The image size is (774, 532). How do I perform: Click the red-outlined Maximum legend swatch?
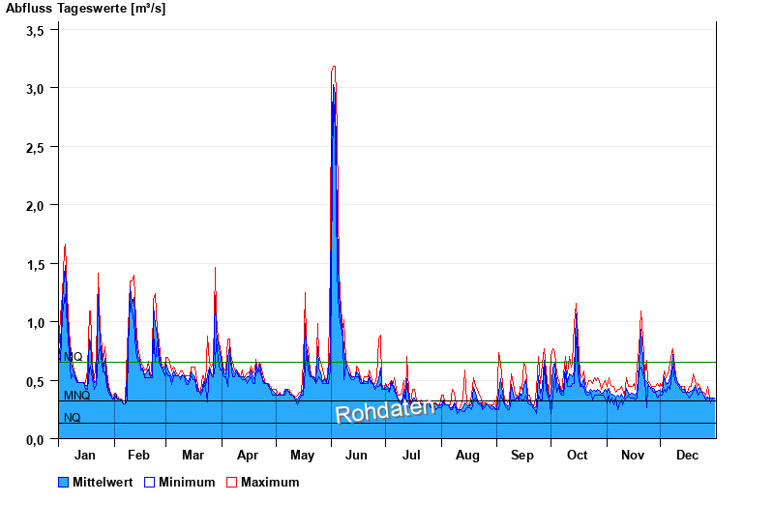point(231,483)
